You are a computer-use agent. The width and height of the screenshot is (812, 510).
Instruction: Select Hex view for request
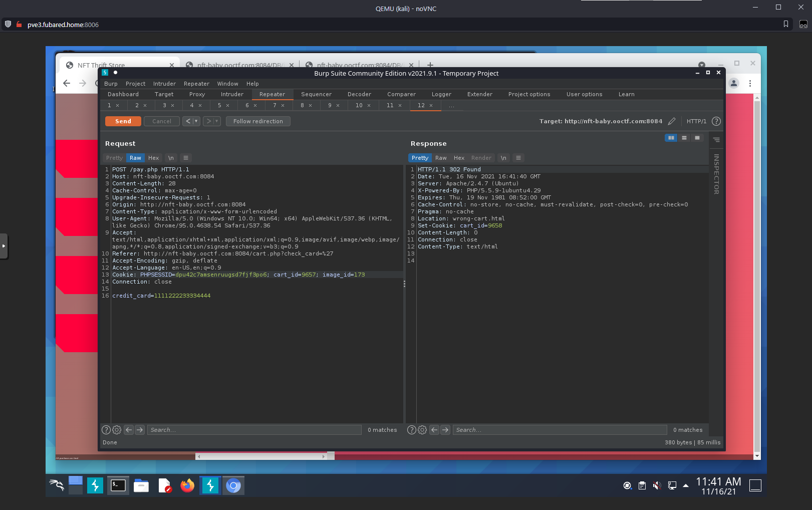coord(153,158)
